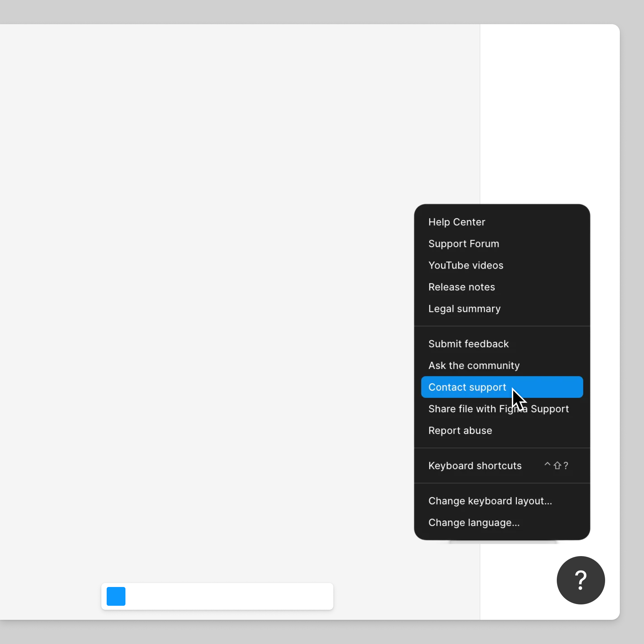Open the Help Center
The height and width of the screenshot is (644, 644).
click(x=457, y=222)
